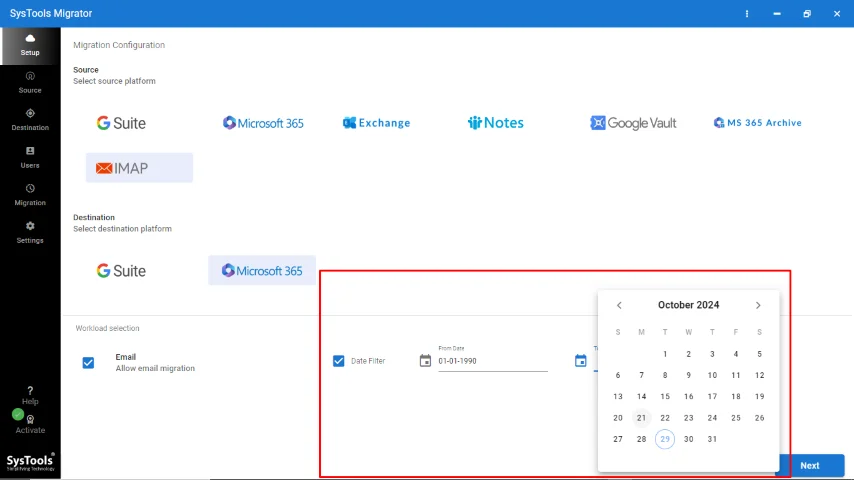Restore the SysTools Migrator window size
The image size is (854, 480).
807,14
